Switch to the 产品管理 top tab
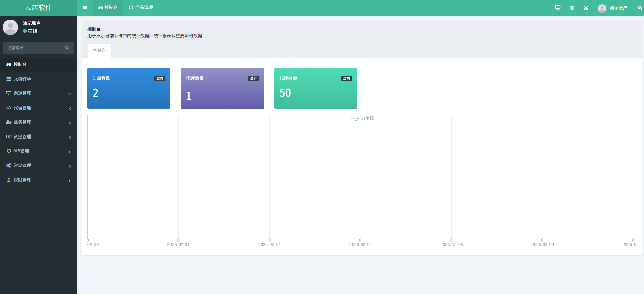Viewport: 644px width, 294px height. pos(141,8)
